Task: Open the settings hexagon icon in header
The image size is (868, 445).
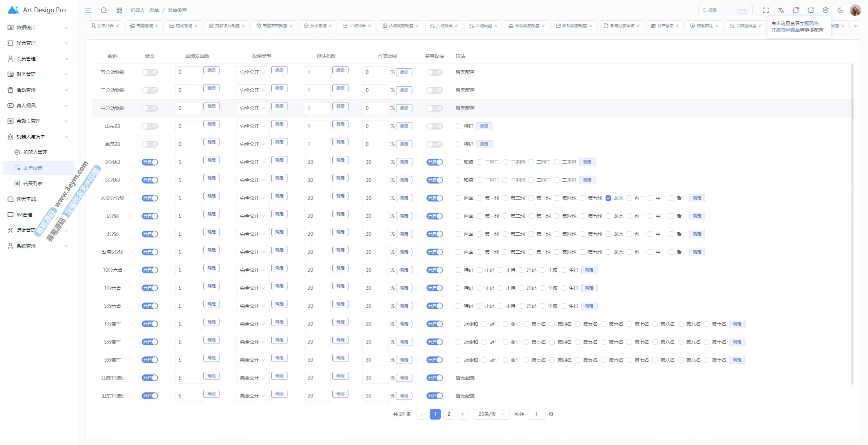Action: click(826, 10)
